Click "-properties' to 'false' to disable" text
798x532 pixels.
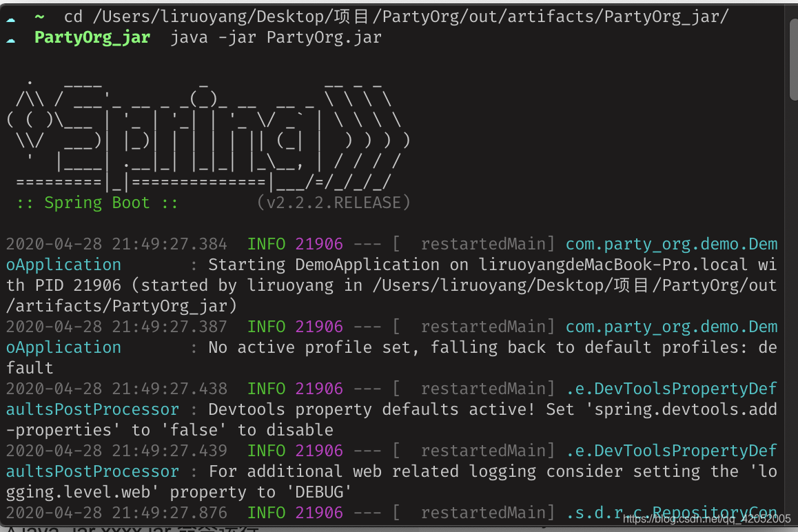point(170,430)
